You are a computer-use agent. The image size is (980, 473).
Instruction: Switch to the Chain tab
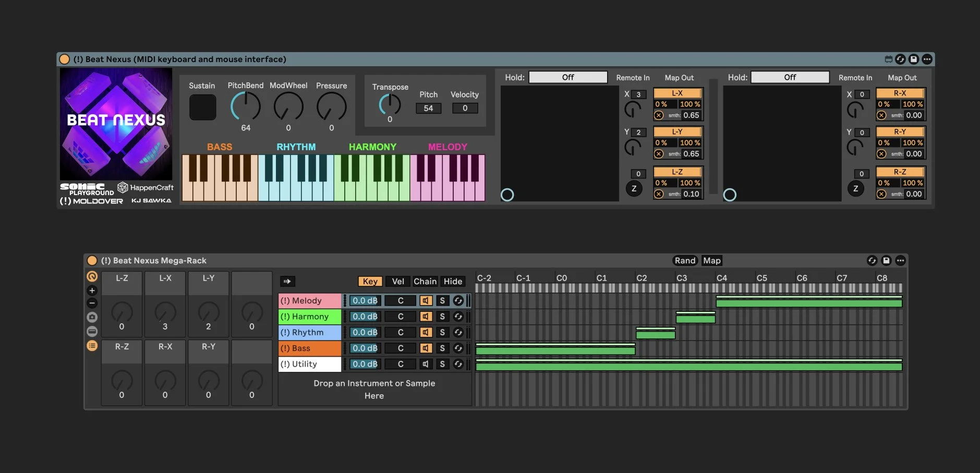coord(425,281)
